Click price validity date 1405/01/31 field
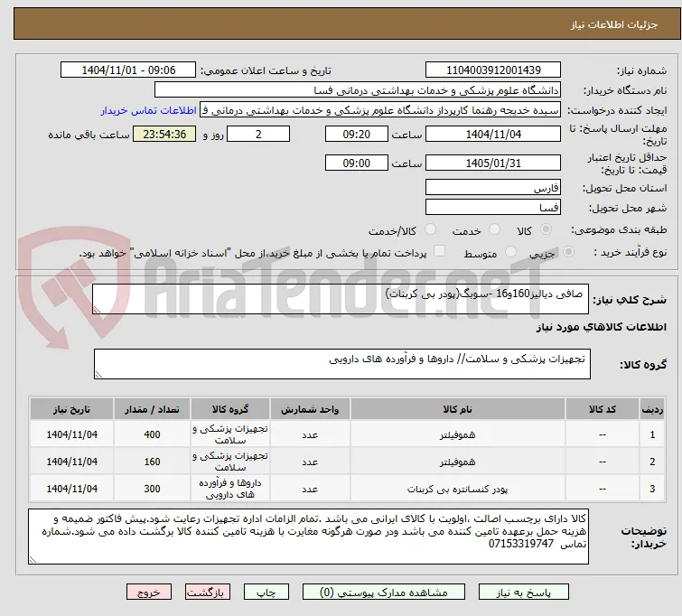Viewport: 682px width, 616px height. click(x=493, y=163)
